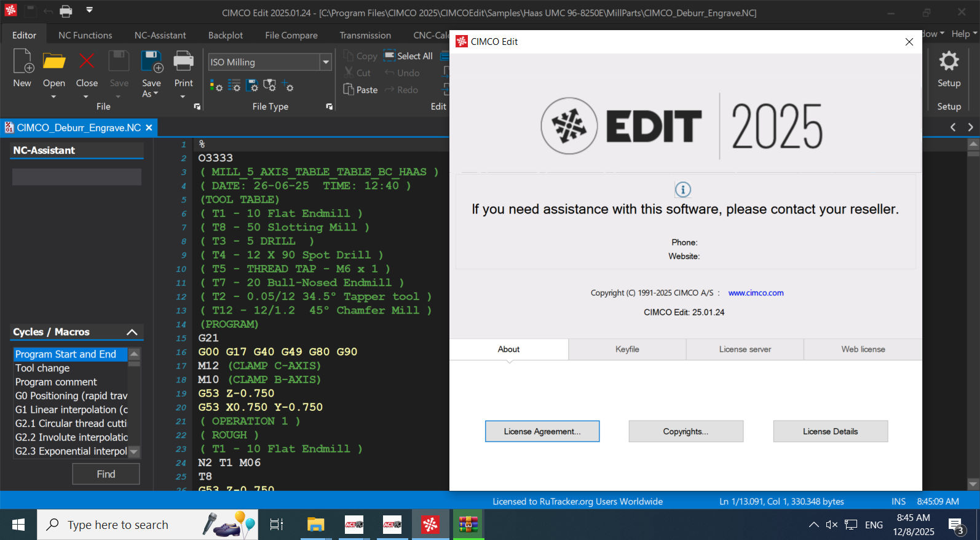
Task: Open WinRAR from the taskbar
Action: 468,525
